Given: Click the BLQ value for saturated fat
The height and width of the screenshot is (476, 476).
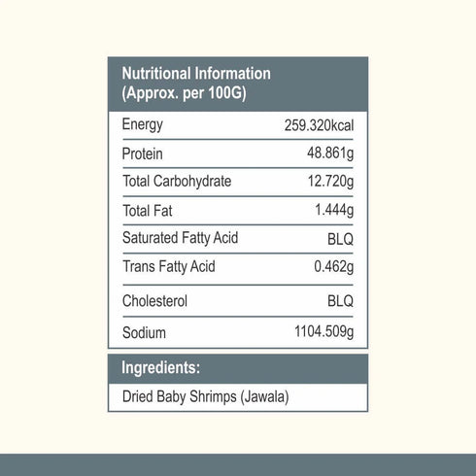Looking at the screenshot, I should pos(340,240).
